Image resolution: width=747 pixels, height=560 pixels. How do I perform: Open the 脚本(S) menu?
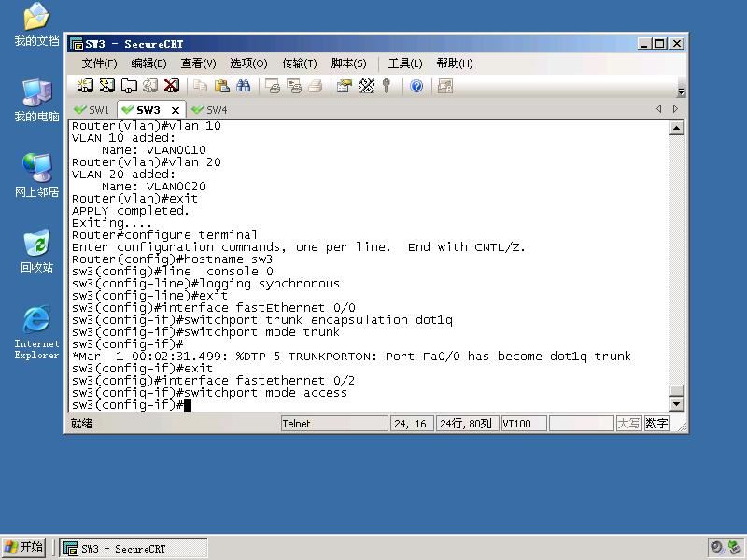tap(348, 63)
